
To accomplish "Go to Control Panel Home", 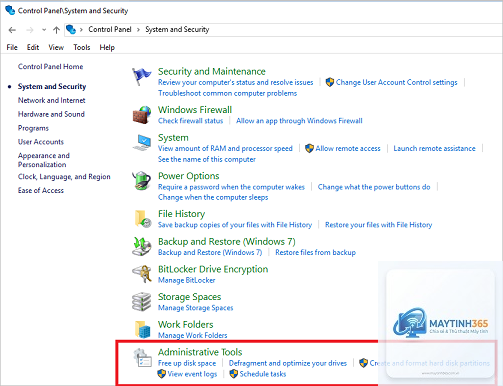I will click(50, 66).
